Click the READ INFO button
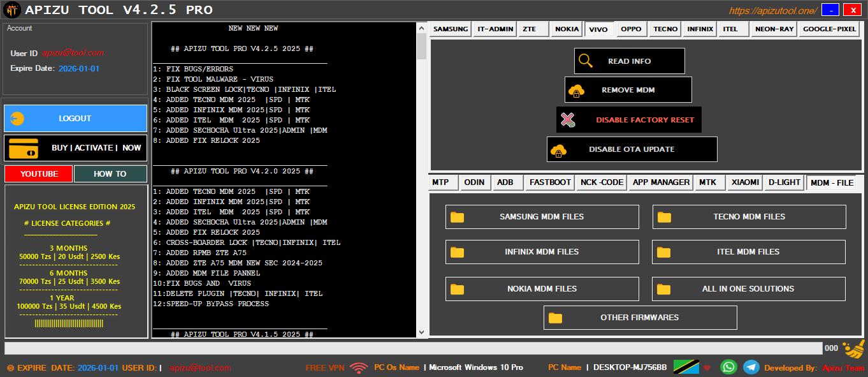This screenshot has height=377, width=868. pyautogui.click(x=630, y=61)
